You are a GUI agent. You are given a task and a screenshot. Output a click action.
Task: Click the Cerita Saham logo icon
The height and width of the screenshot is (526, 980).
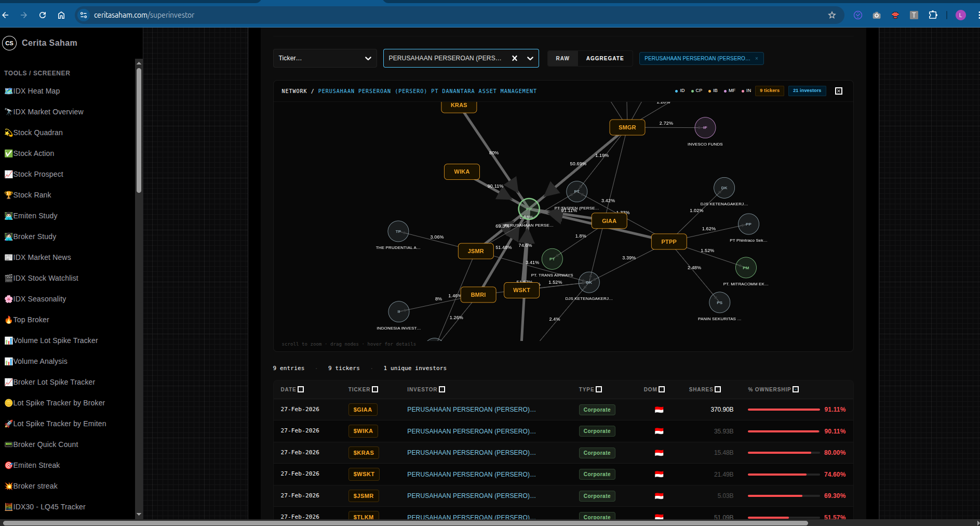point(9,43)
